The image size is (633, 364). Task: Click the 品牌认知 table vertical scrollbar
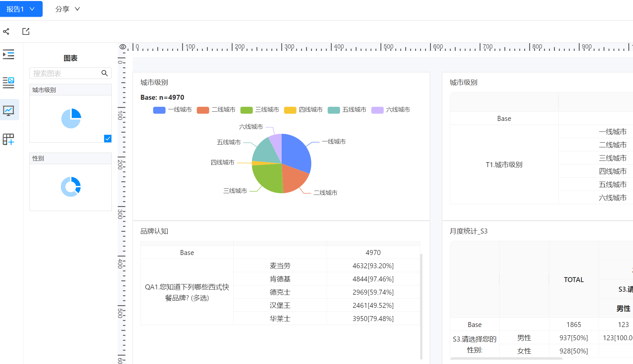[421, 306]
